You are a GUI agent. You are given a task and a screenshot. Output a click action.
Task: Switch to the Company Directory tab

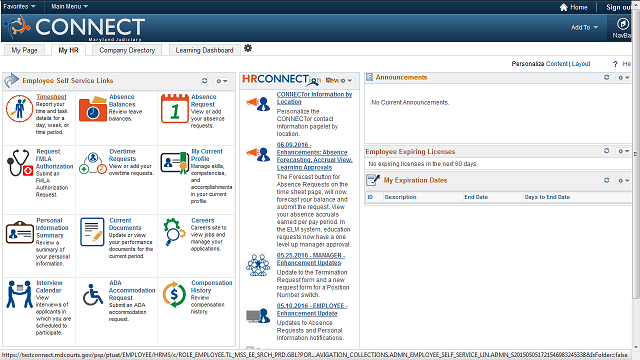127,50
